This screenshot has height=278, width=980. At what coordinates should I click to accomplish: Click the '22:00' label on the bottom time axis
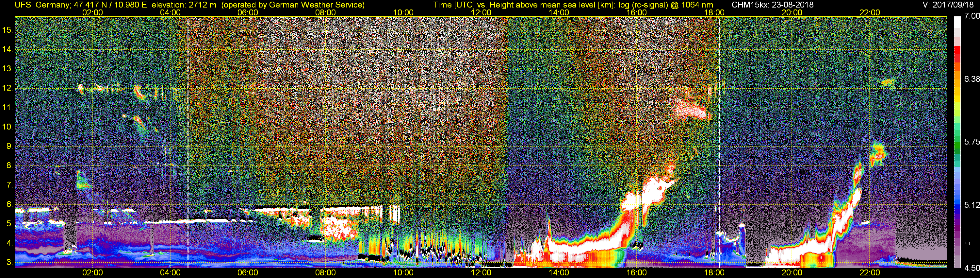pos(870,273)
